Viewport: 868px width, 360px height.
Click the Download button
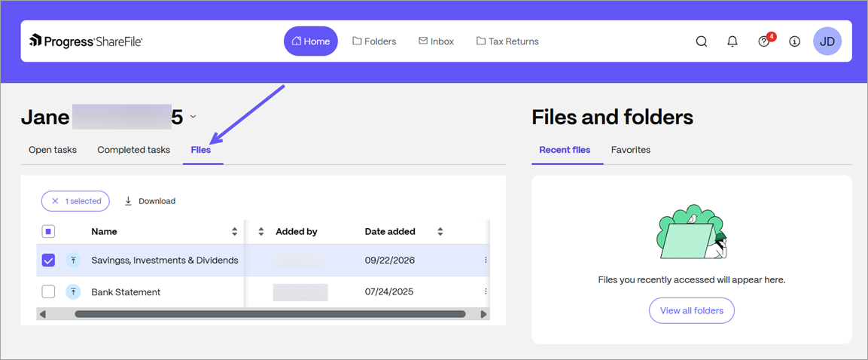click(x=150, y=201)
